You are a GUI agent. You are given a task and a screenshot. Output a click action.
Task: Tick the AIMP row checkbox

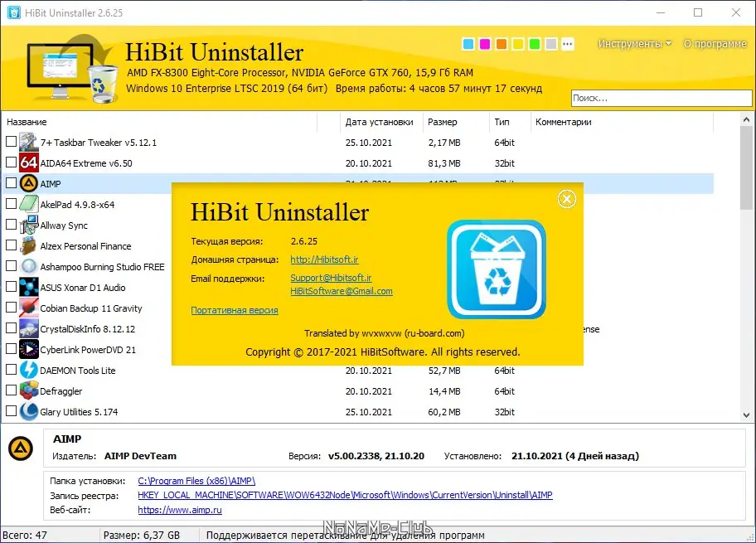[x=11, y=183]
